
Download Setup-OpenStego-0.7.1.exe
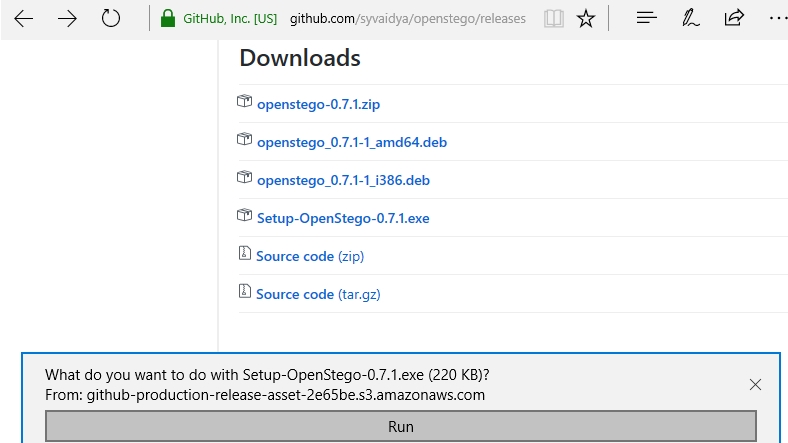[343, 218]
